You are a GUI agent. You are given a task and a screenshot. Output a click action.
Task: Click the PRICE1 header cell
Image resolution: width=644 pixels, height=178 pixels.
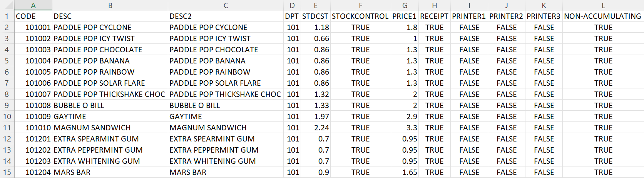[x=404, y=16]
